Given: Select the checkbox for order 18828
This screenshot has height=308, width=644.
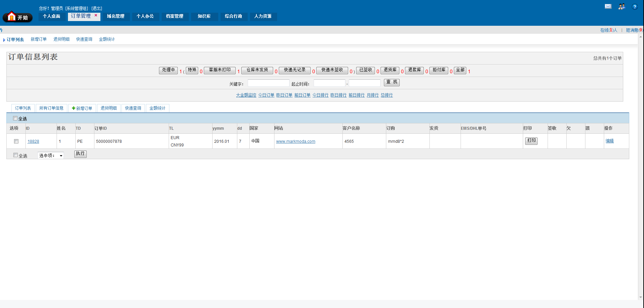Looking at the screenshot, I should (16, 141).
